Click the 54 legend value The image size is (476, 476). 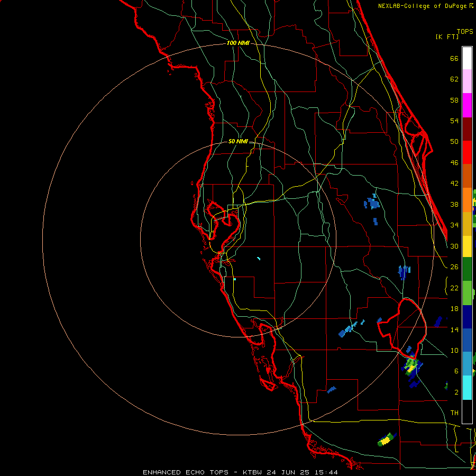454,121
